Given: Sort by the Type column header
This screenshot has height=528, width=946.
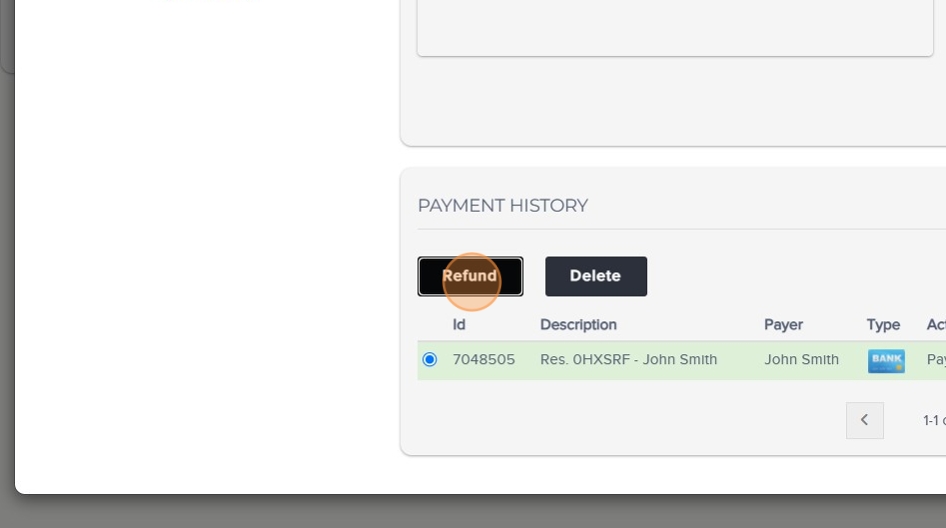Looking at the screenshot, I should pyautogui.click(x=883, y=325).
